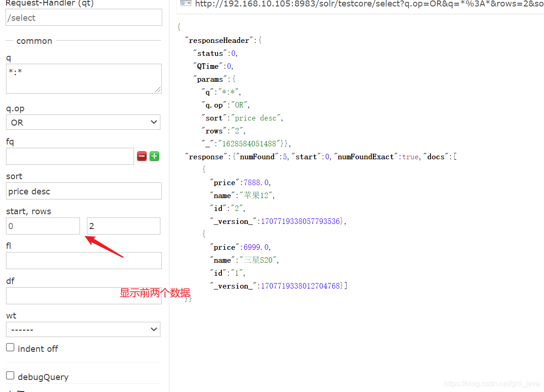Click the "QTime":0 line
Viewport: 544px width, 392px height.
pyautogui.click(x=213, y=66)
